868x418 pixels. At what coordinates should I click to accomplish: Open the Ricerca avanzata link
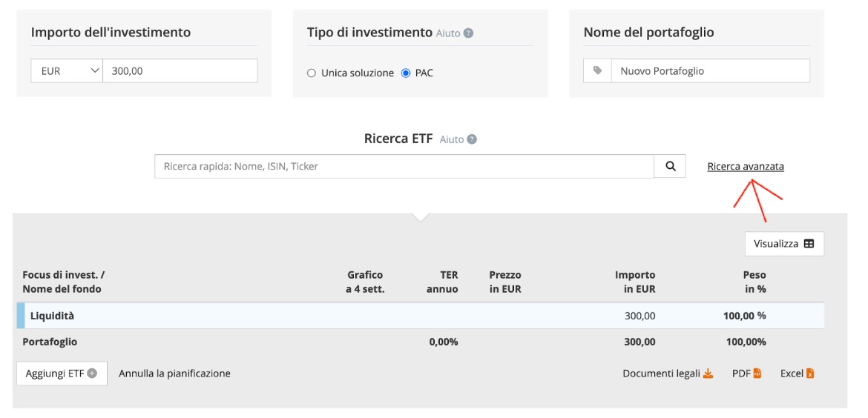coord(745,167)
